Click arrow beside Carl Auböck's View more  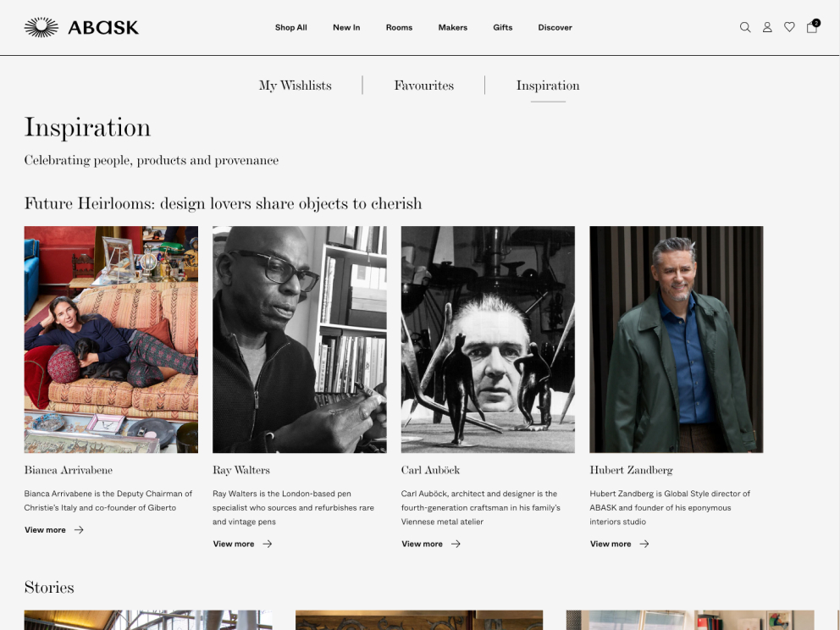point(456,544)
